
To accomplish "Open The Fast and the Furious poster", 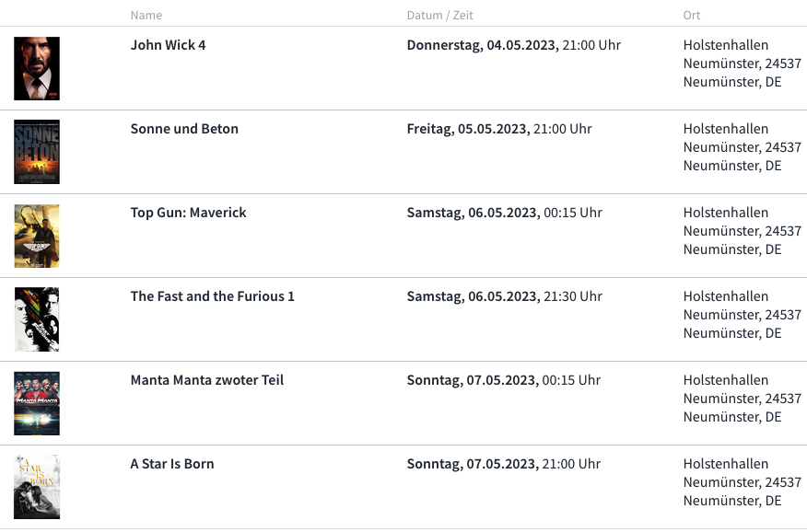I will 37,319.
